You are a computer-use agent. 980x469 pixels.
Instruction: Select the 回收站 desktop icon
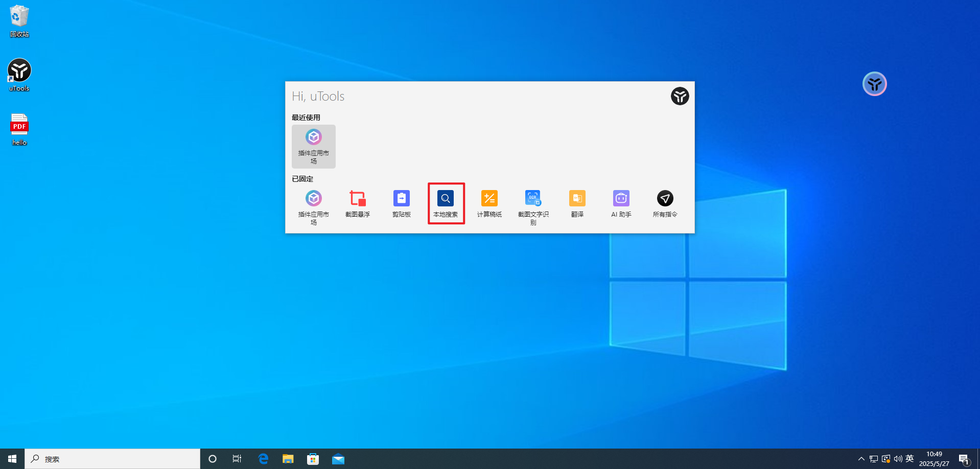(19, 21)
